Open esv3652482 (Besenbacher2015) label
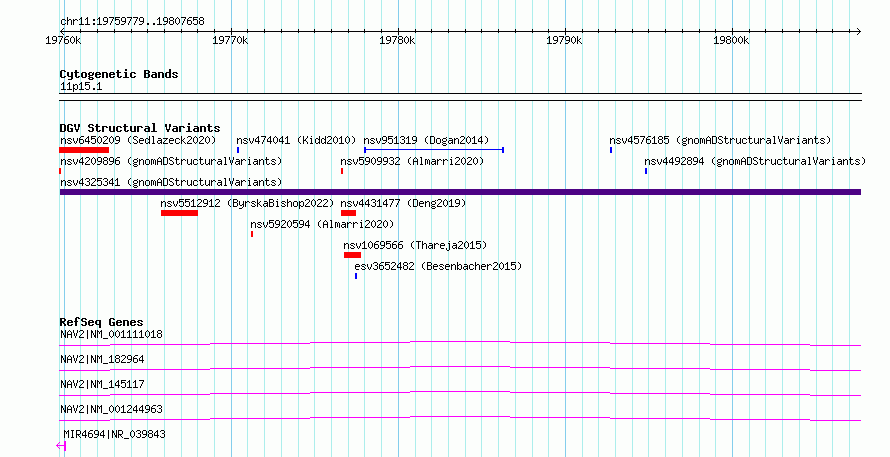 coord(438,266)
